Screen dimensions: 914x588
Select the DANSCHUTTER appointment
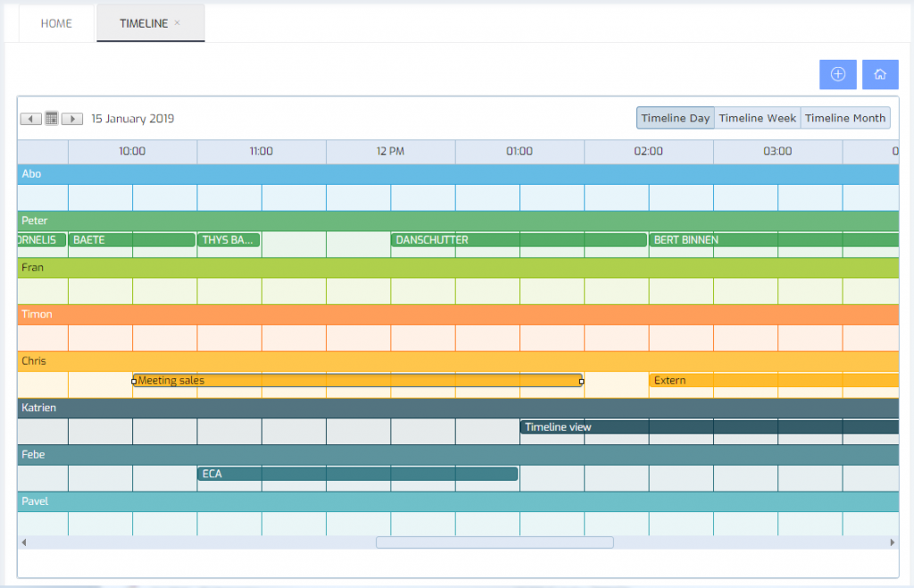(x=519, y=239)
